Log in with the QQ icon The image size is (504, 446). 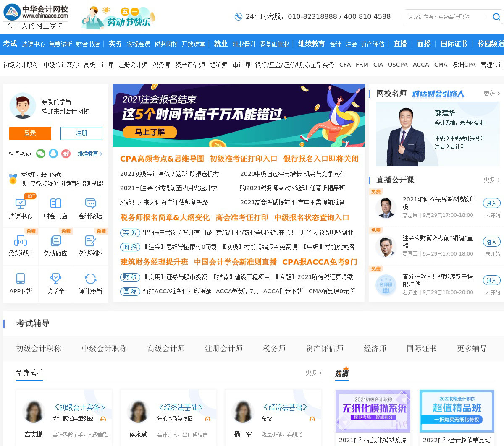click(53, 154)
